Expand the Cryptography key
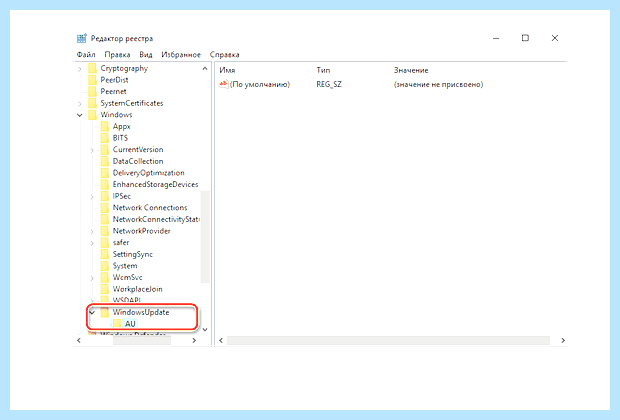This screenshot has height=420, width=620. click(80, 69)
